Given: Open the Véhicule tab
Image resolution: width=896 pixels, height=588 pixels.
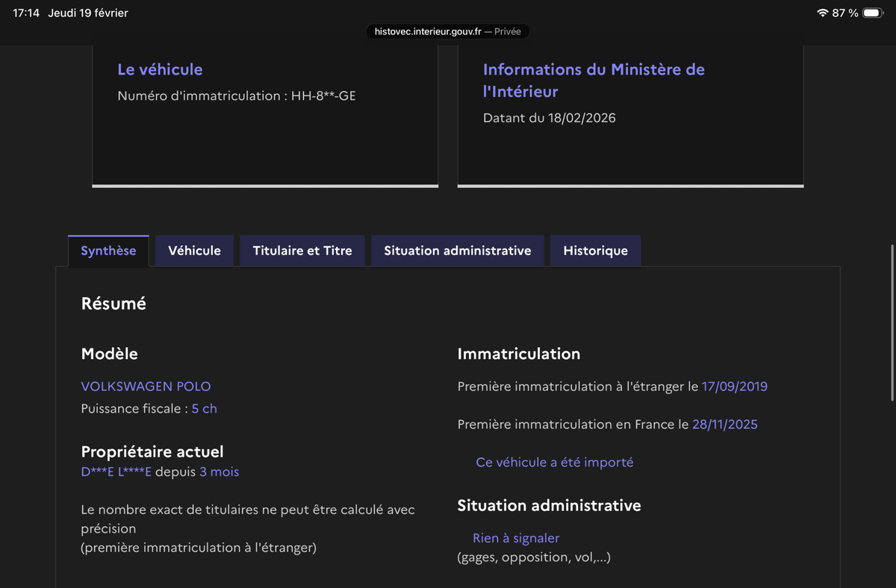Looking at the screenshot, I should click(194, 251).
